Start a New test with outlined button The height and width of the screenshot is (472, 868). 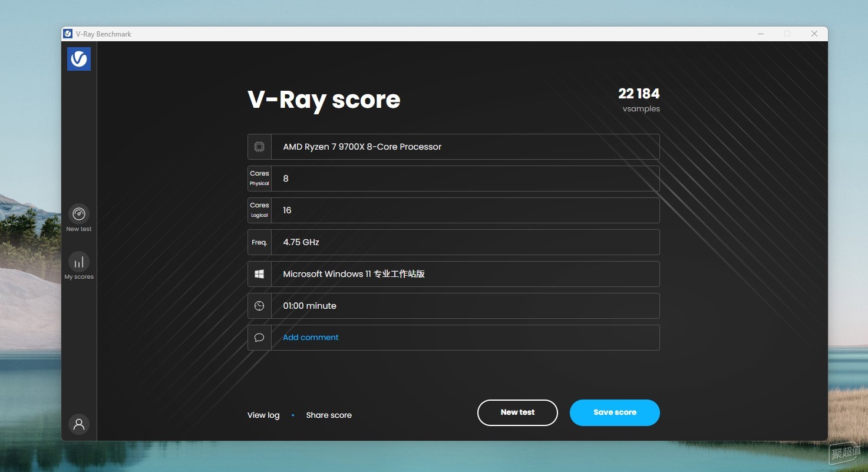(517, 412)
